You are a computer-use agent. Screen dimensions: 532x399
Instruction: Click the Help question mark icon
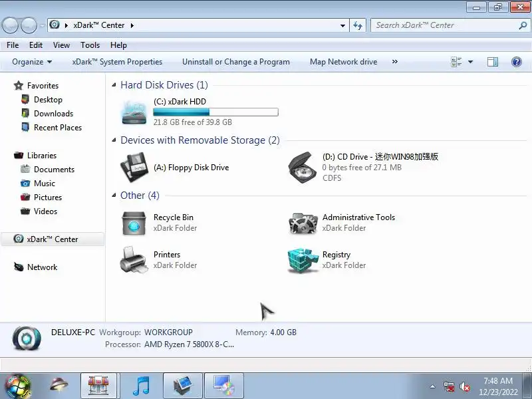click(517, 62)
